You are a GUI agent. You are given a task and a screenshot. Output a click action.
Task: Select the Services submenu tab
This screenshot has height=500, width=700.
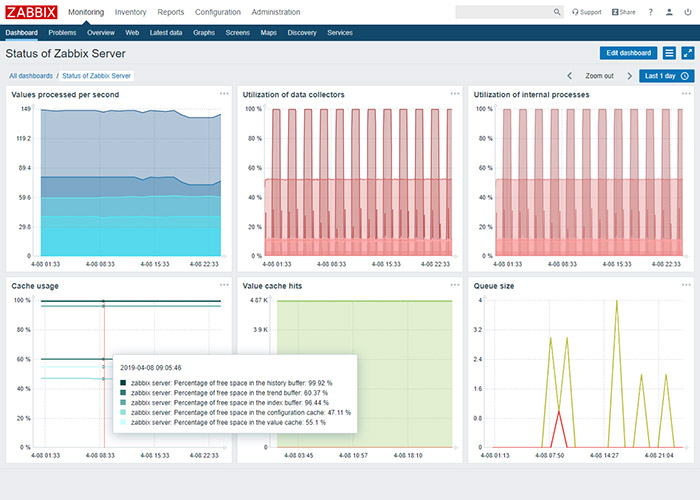click(x=340, y=33)
